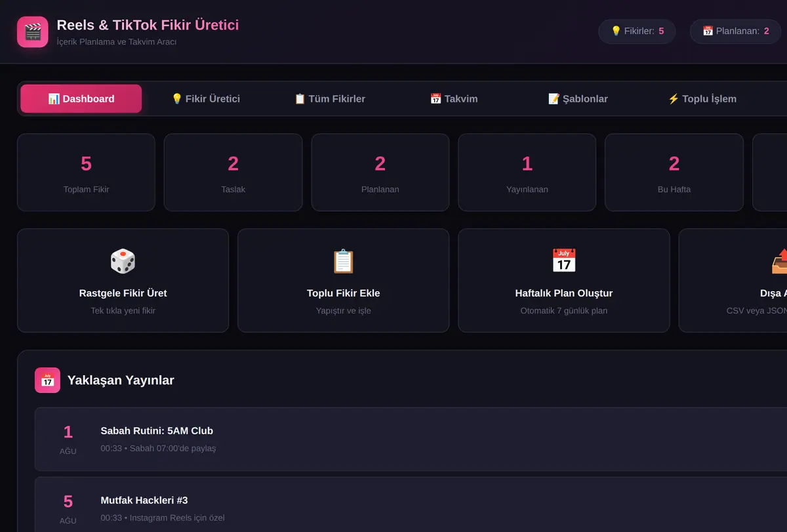Click the calendar icon on Haftalık Plan Oluştur
787x532 pixels.
coord(563,261)
